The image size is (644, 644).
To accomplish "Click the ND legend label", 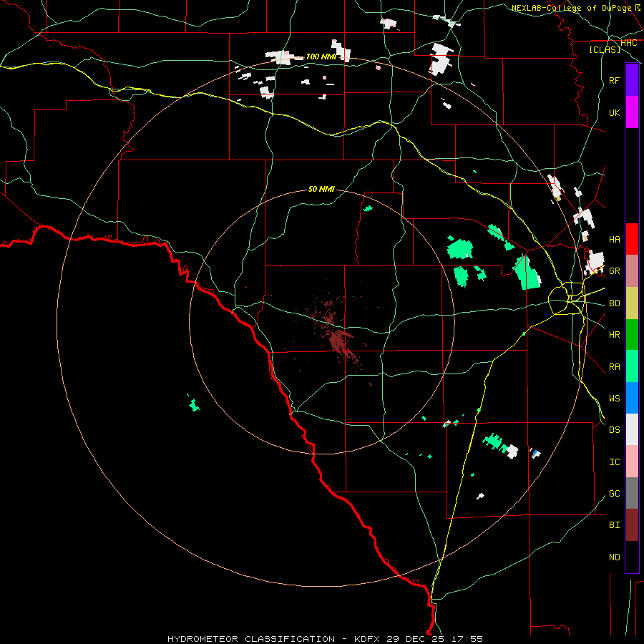I will (615, 557).
